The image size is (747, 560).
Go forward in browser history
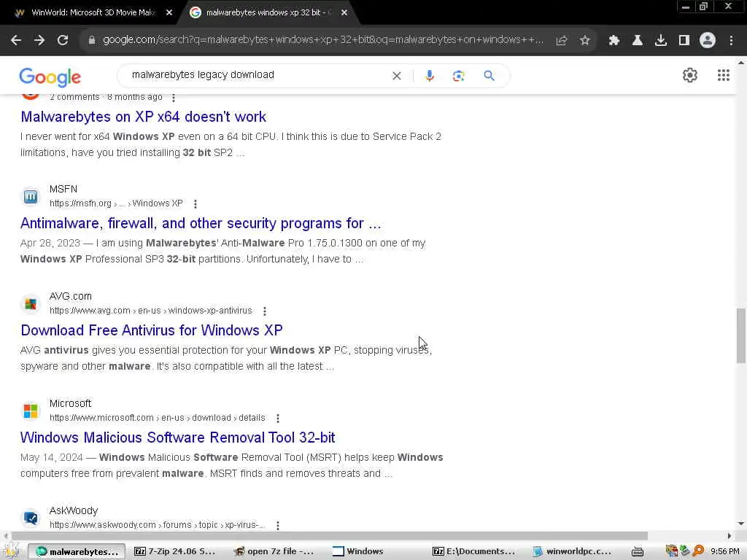tap(39, 41)
